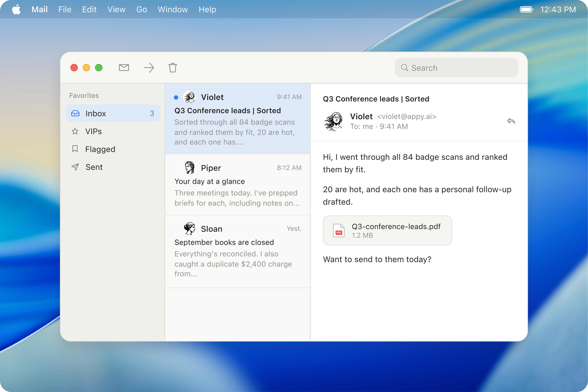Click the Inbox unread count 3

(x=152, y=113)
